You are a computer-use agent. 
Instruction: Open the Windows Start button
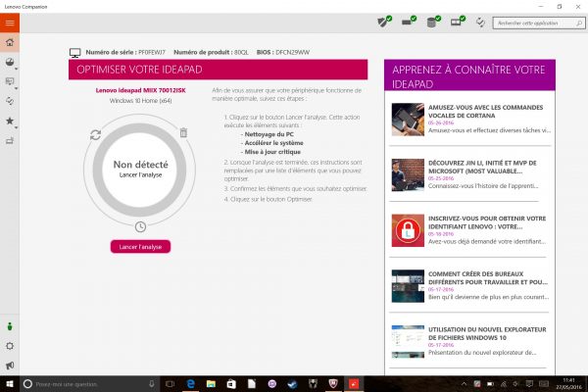[x=10, y=384]
